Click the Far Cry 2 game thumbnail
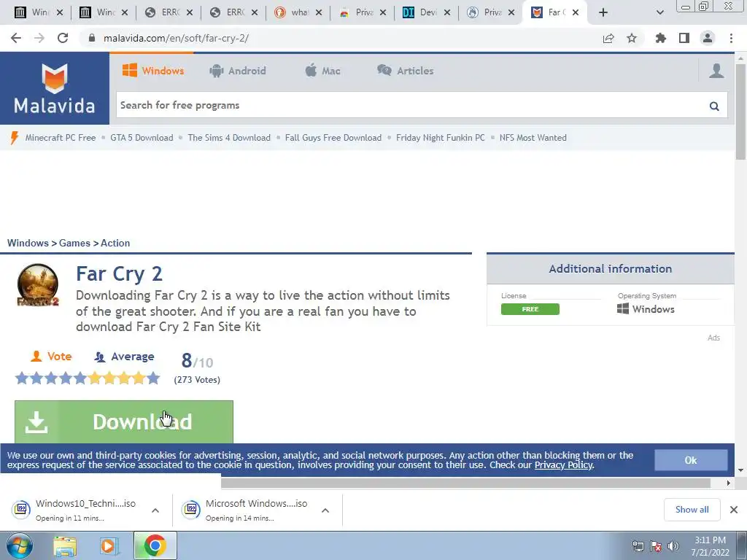Screen dimensions: 747x560 [x=38, y=285]
